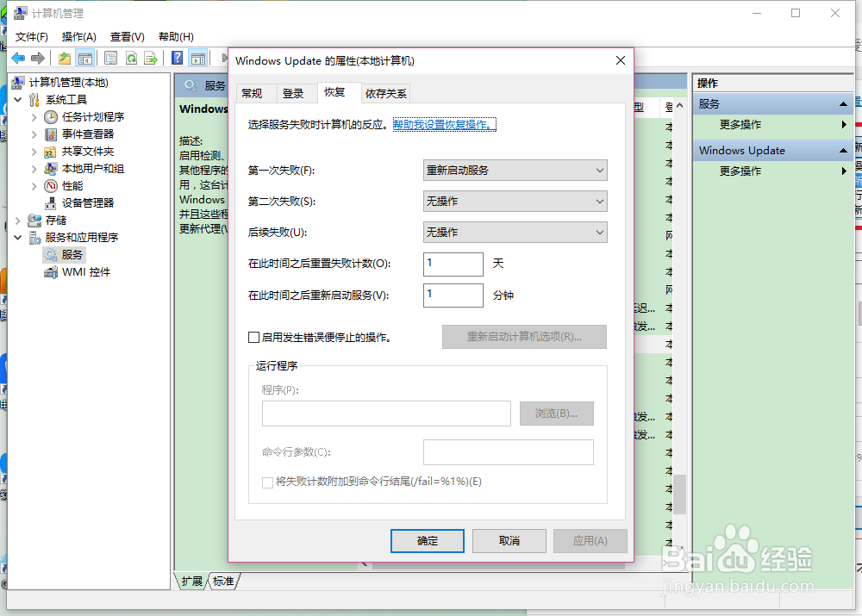Screen dimensions: 862x616
Task: Collapse the 系统工具 tree node
Action: click(x=17, y=99)
